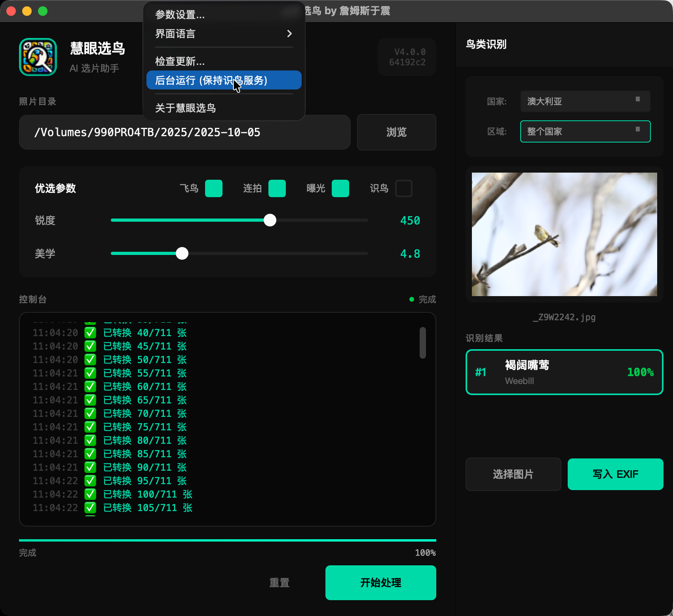Click the 开始处理 button

click(x=380, y=582)
